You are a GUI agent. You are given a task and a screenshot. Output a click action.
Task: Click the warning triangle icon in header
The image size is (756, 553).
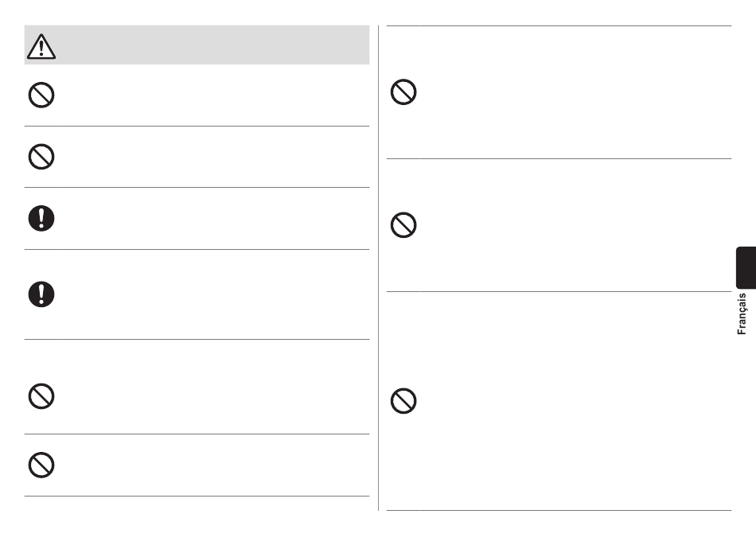pos(41,46)
